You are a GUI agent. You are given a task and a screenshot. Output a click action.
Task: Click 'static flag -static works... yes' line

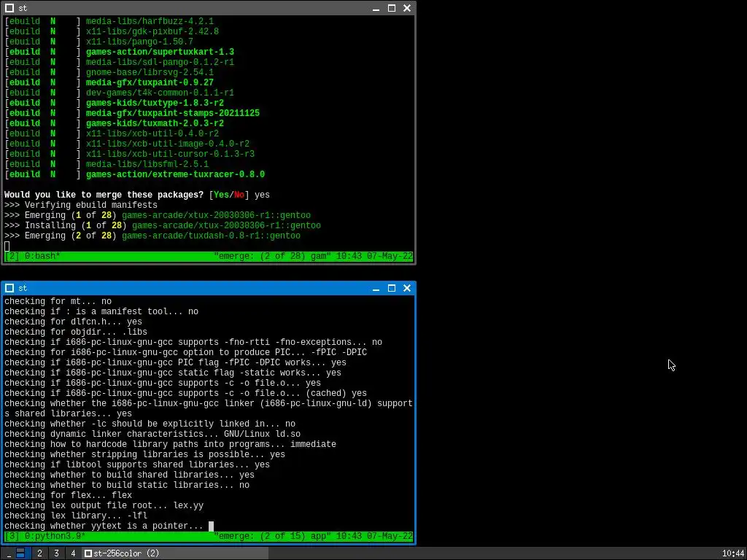pos(173,373)
